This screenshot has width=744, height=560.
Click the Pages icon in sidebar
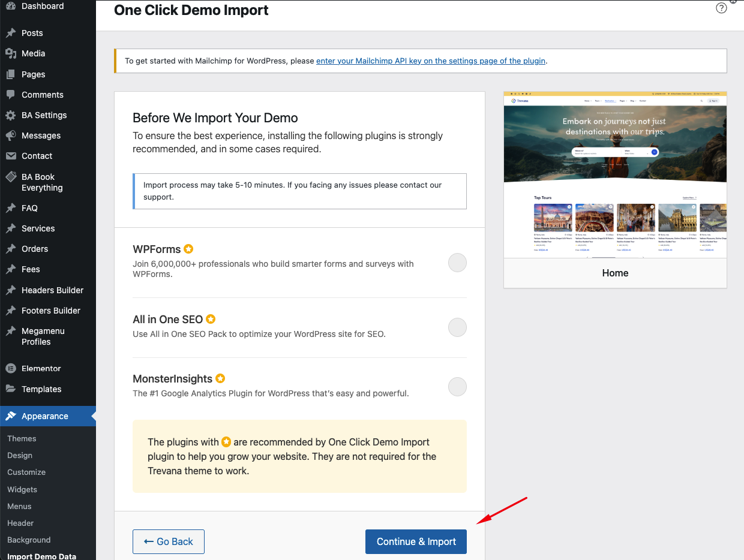pyautogui.click(x=11, y=74)
